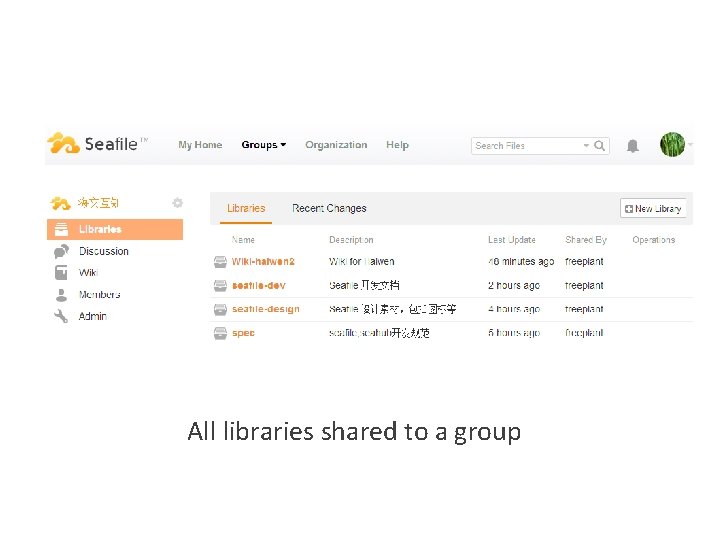
Task: Click the Operations column header
Action: coord(653,240)
